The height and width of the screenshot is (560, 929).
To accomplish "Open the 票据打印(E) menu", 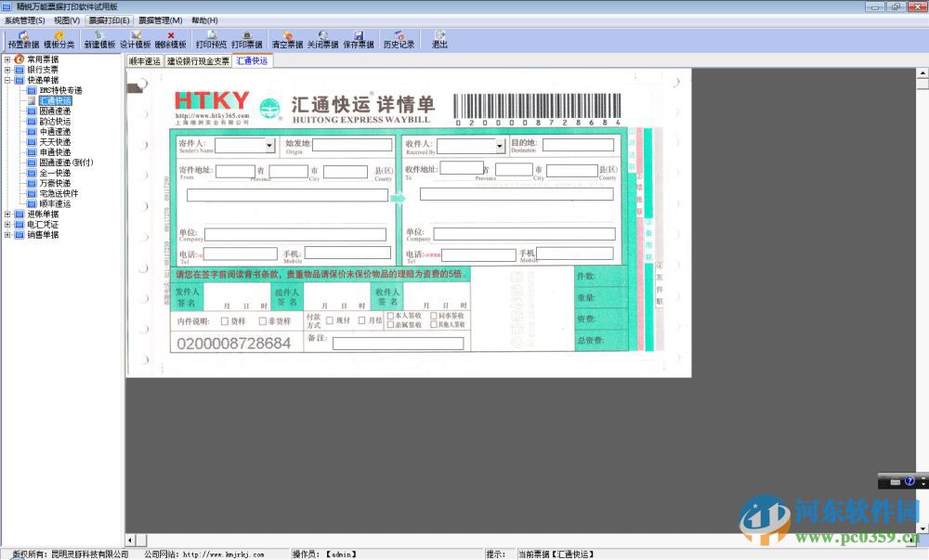I will pyautogui.click(x=110, y=20).
